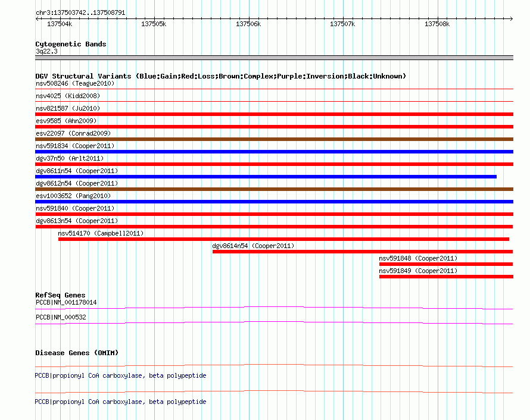This screenshot has width=530, height=420.
Task: Select the magenta gene line under PCCB|NM_000532
Action: click(x=274, y=322)
